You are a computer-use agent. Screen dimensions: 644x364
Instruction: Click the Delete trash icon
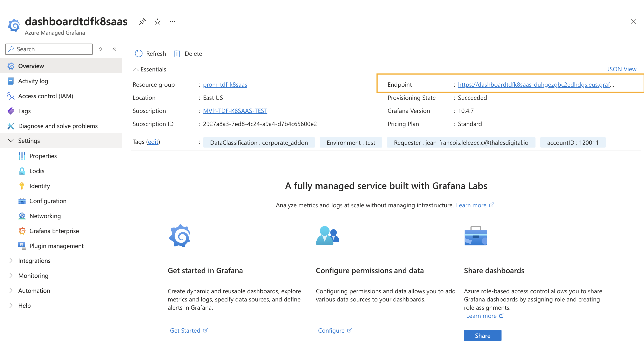point(177,53)
